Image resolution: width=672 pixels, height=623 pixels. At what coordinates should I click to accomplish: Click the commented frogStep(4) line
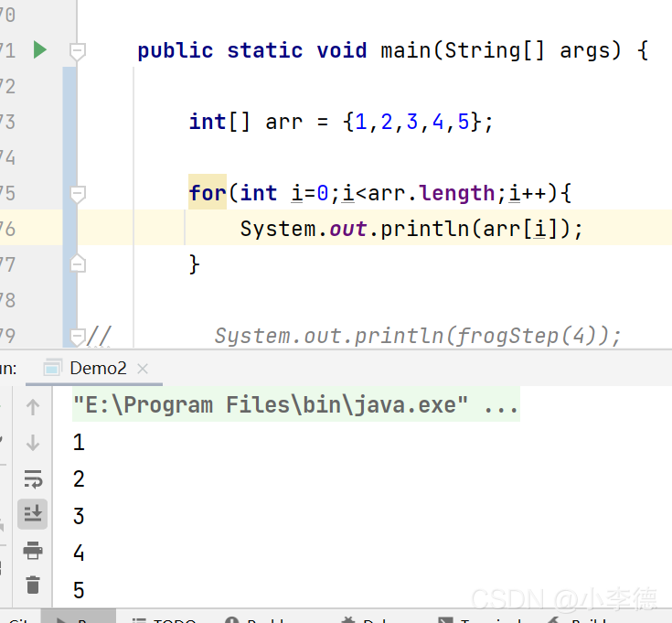(418, 336)
